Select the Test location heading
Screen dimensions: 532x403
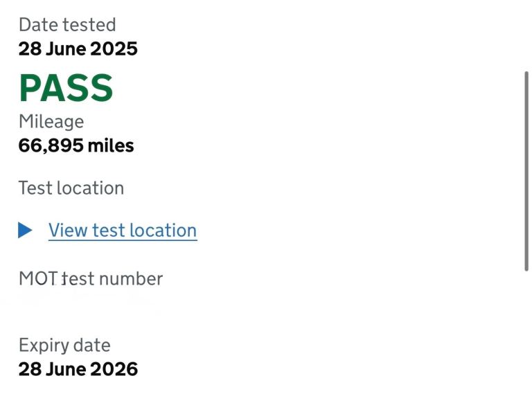point(71,188)
